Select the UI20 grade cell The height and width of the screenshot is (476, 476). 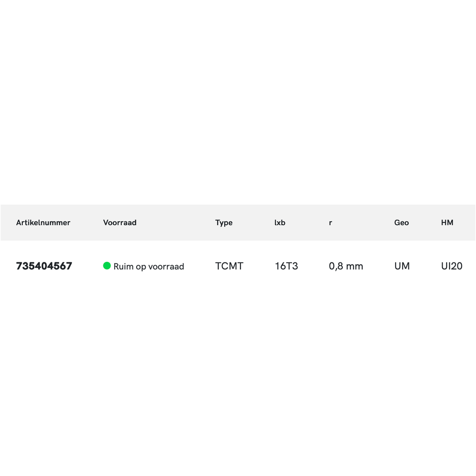(x=452, y=266)
